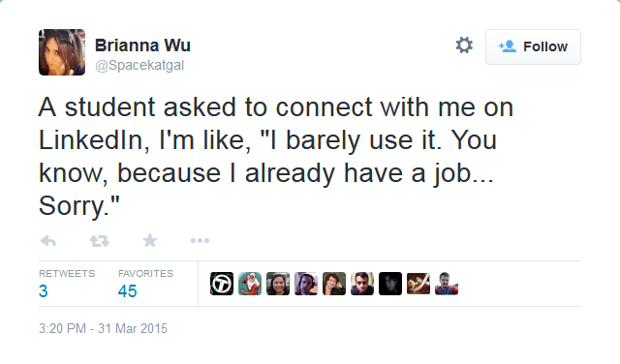Click the cartoon rooster avatar
Viewport: 620px width, 364px height.
tap(250, 284)
